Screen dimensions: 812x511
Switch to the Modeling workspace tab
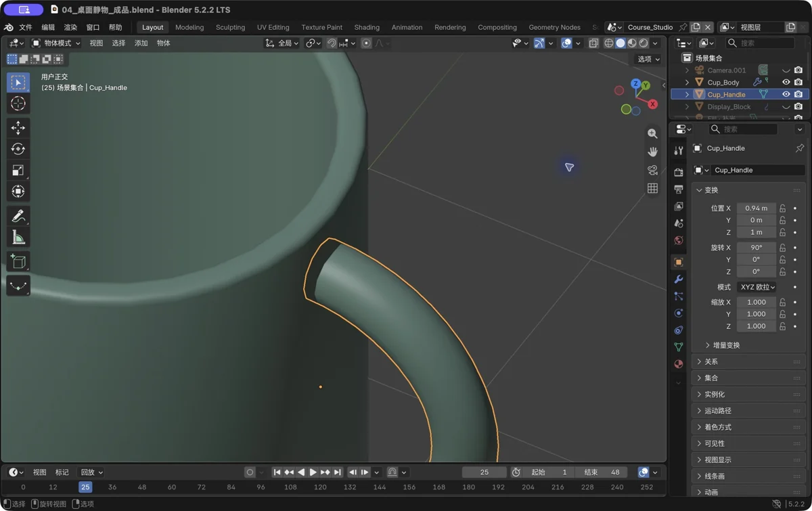[189, 28]
